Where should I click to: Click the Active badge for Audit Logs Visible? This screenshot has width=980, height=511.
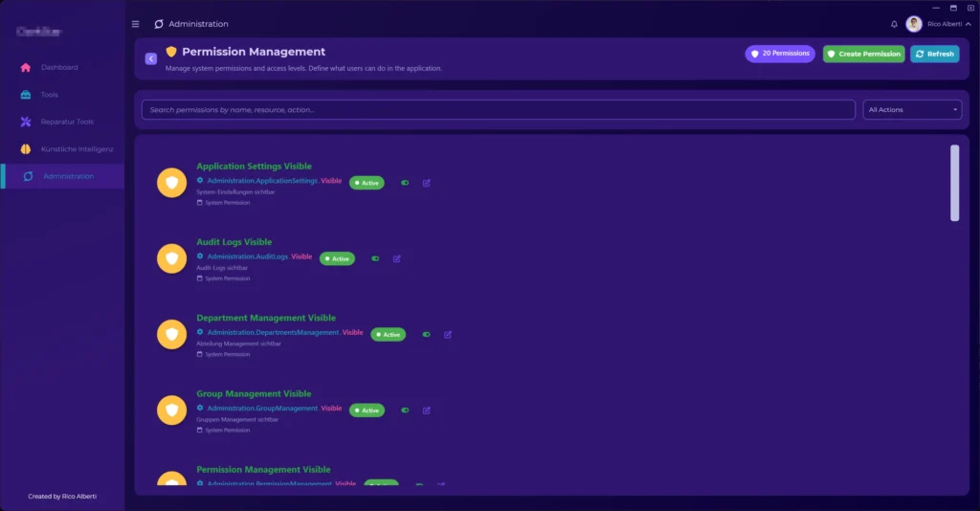(x=337, y=258)
